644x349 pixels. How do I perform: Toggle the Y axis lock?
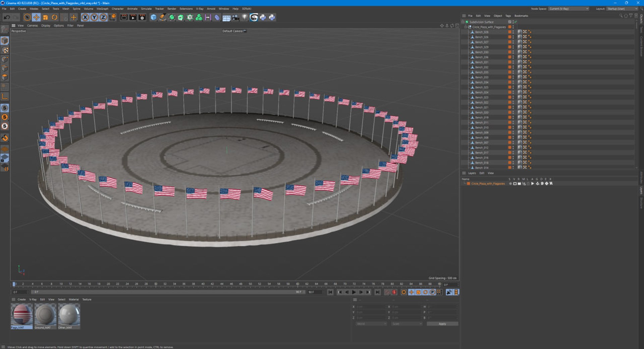[94, 17]
